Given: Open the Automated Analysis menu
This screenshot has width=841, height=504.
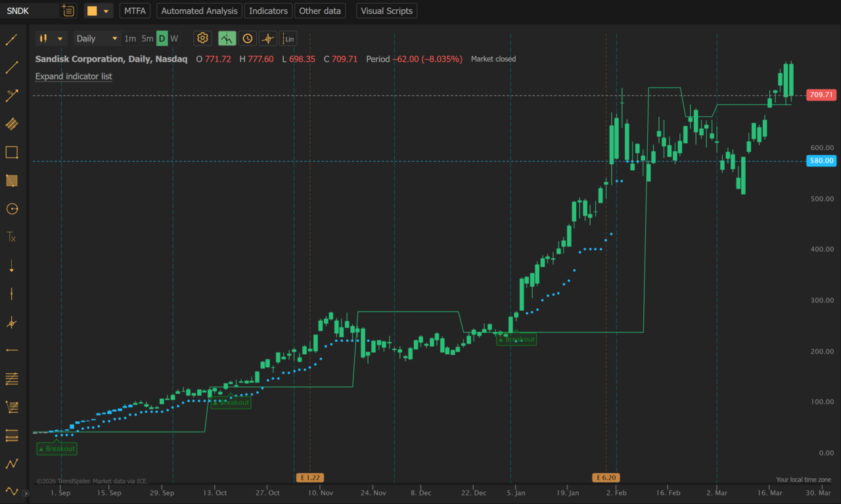Looking at the screenshot, I should (199, 11).
